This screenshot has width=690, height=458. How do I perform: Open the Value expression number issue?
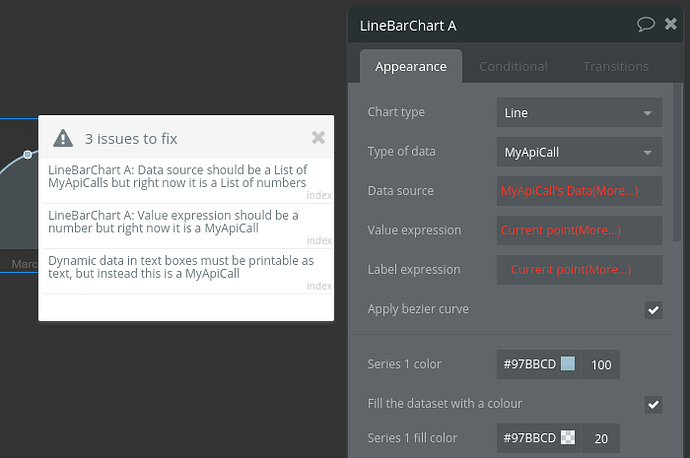click(173, 221)
